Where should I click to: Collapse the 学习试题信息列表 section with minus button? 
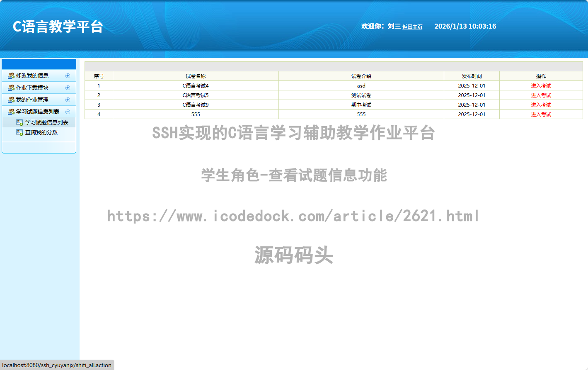click(68, 112)
